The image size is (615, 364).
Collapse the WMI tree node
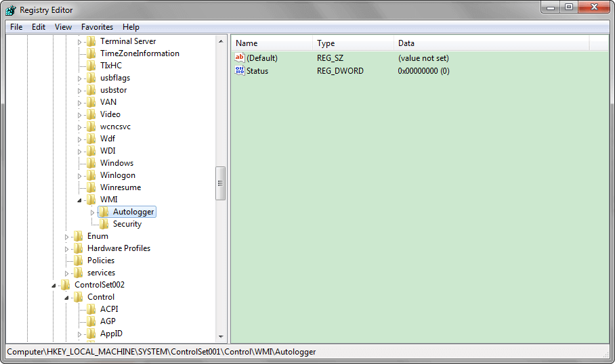(x=80, y=200)
